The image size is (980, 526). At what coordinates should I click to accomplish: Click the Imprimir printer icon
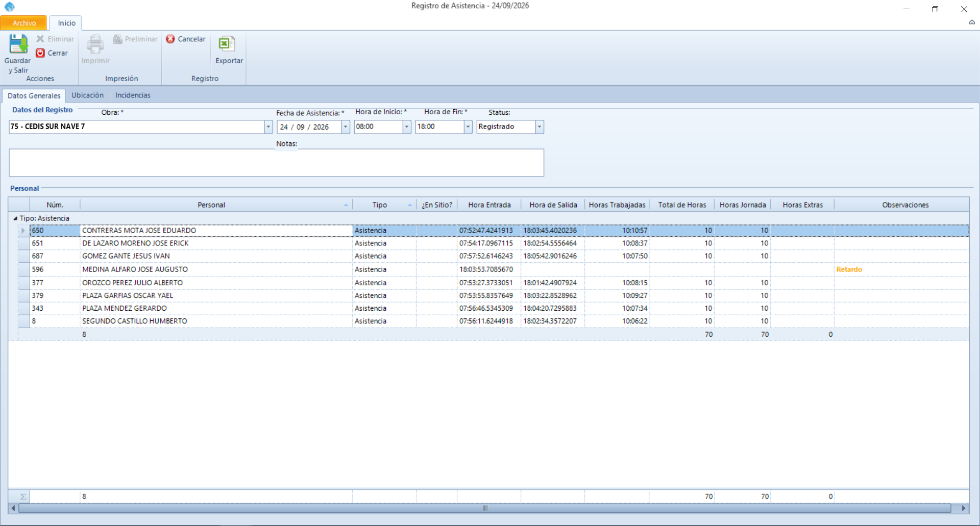tap(95, 44)
